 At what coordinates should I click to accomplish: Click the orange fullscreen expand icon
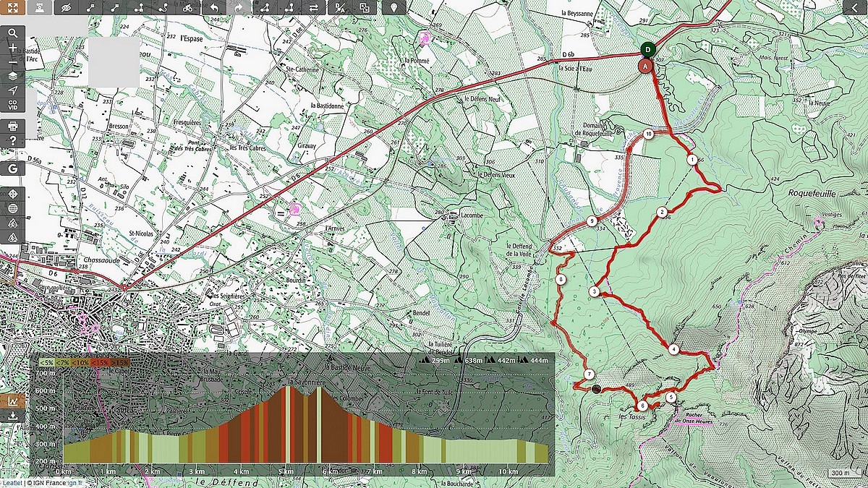coord(13,8)
